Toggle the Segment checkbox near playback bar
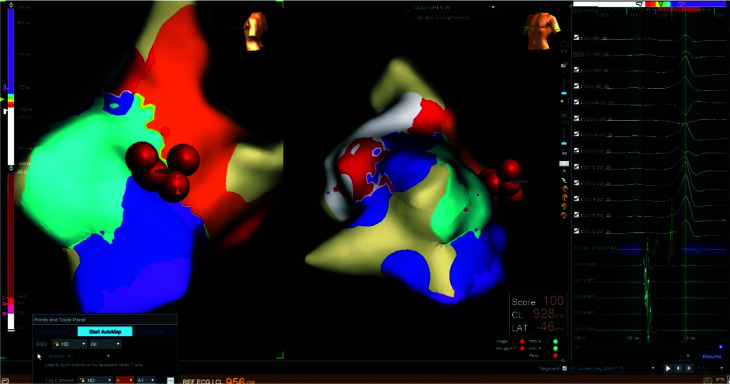The height and width of the screenshot is (384, 730). 564,368
